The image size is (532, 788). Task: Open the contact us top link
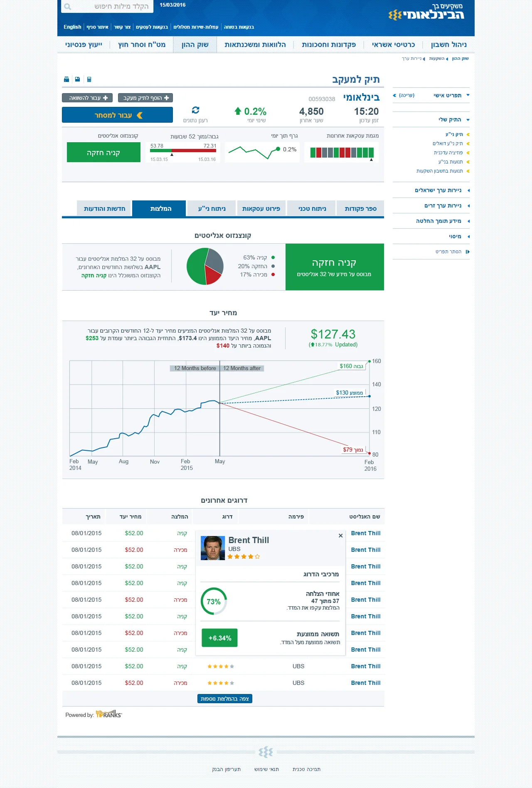pyautogui.click(x=122, y=27)
